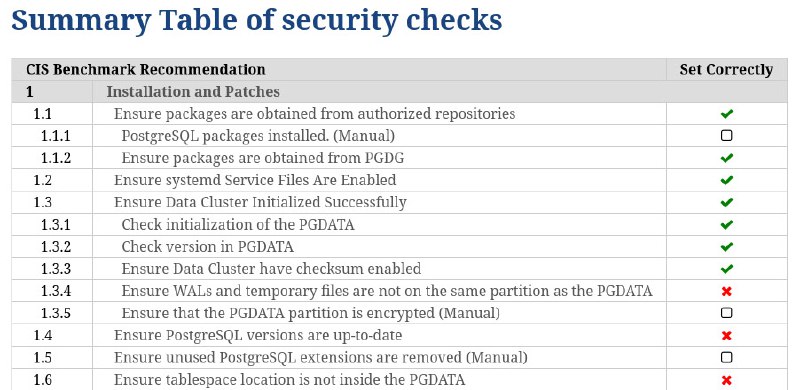
Task: Click the Summary Table of security checks heading
Action: click(257, 20)
